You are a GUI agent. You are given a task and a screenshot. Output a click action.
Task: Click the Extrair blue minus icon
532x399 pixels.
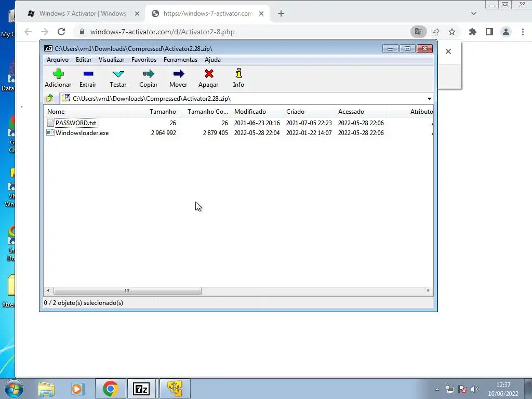coord(88,74)
